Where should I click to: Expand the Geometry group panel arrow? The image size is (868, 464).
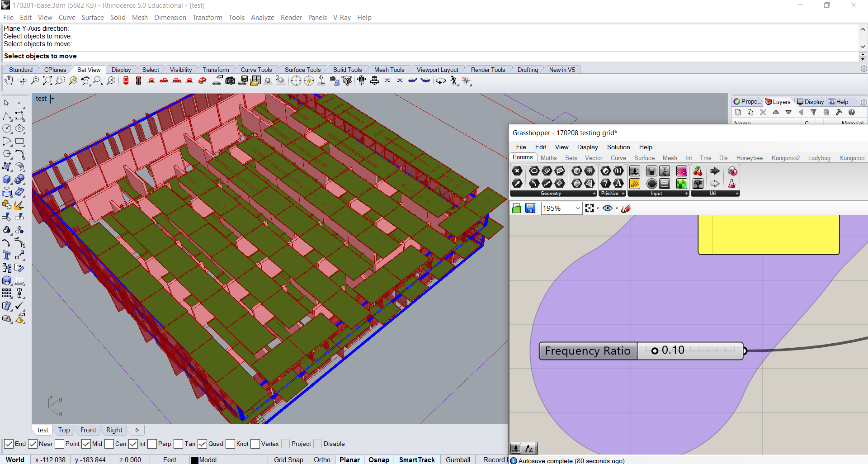pyautogui.click(x=594, y=194)
